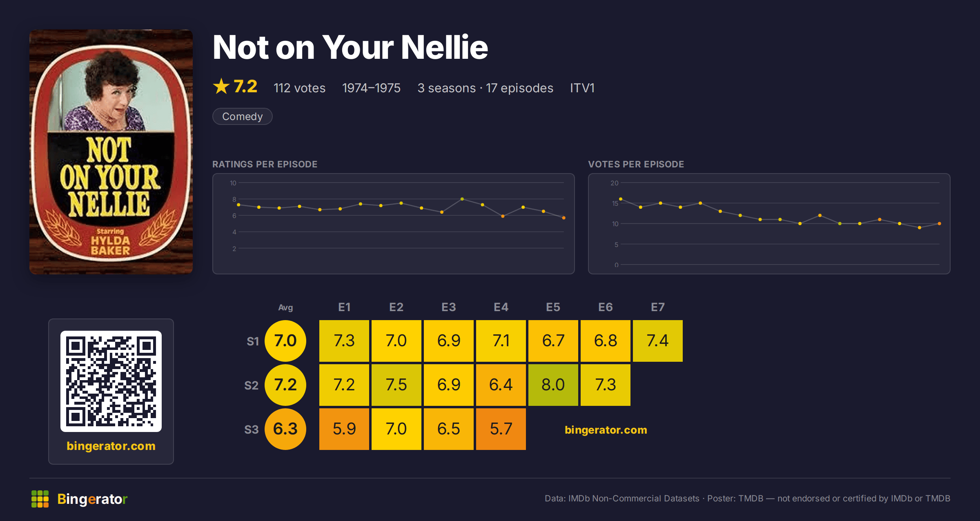Image resolution: width=980 pixels, height=521 pixels.
Task: Click the Bingerator brand name in footer
Action: coord(92,499)
